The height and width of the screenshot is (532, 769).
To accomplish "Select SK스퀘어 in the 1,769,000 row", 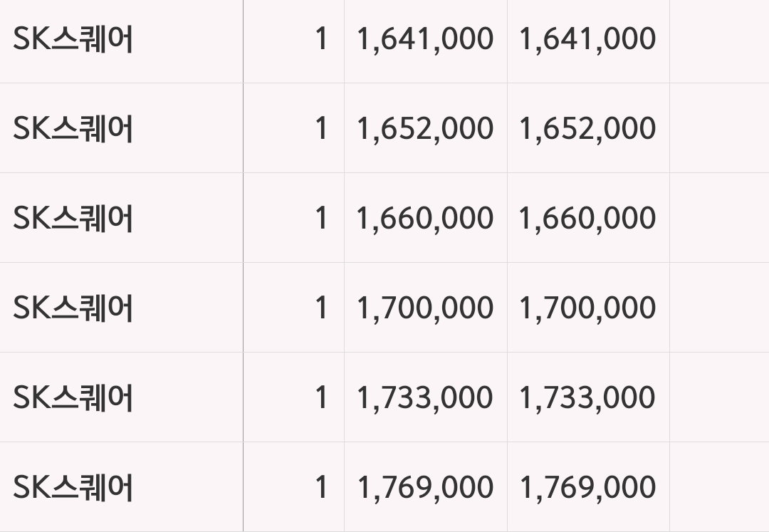I will coord(73,488).
